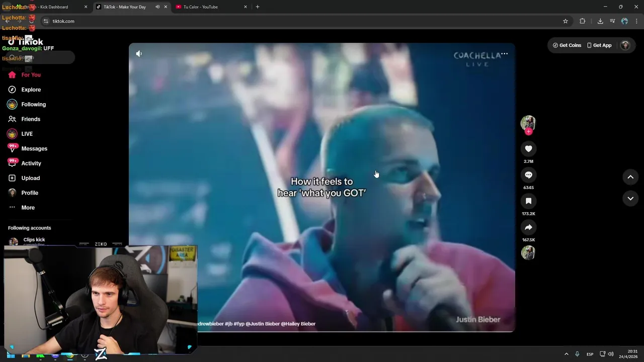
Task: Mute the TikTok tab via its speaker icon
Action: coord(157,7)
